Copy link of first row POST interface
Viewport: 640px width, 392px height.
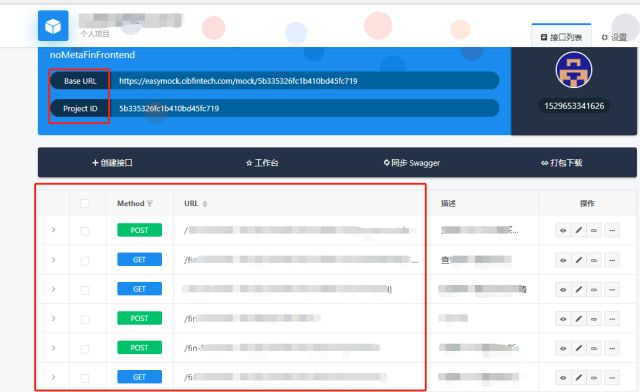(594, 230)
